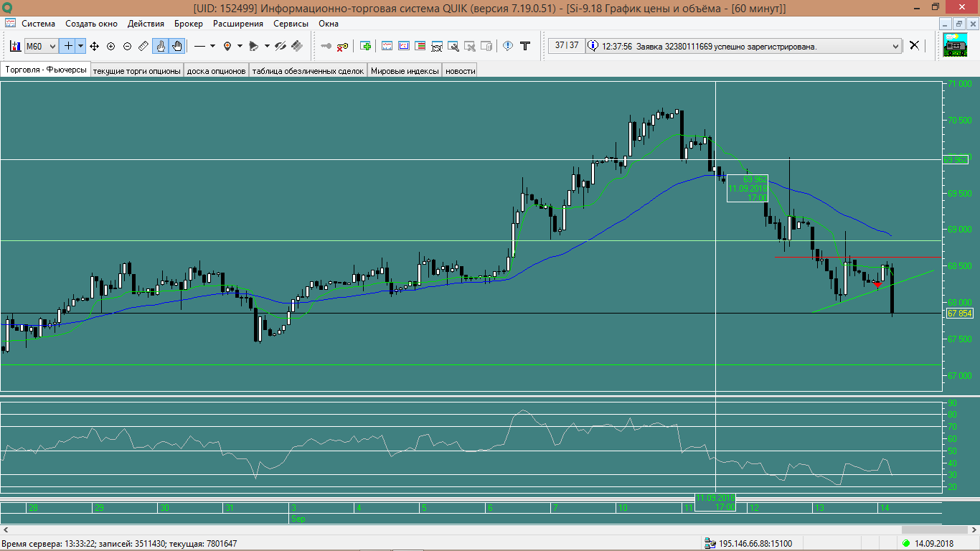Click the chart settings icon left of M60
This screenshot has height=551, width=980.
click(x=15, y=46)
